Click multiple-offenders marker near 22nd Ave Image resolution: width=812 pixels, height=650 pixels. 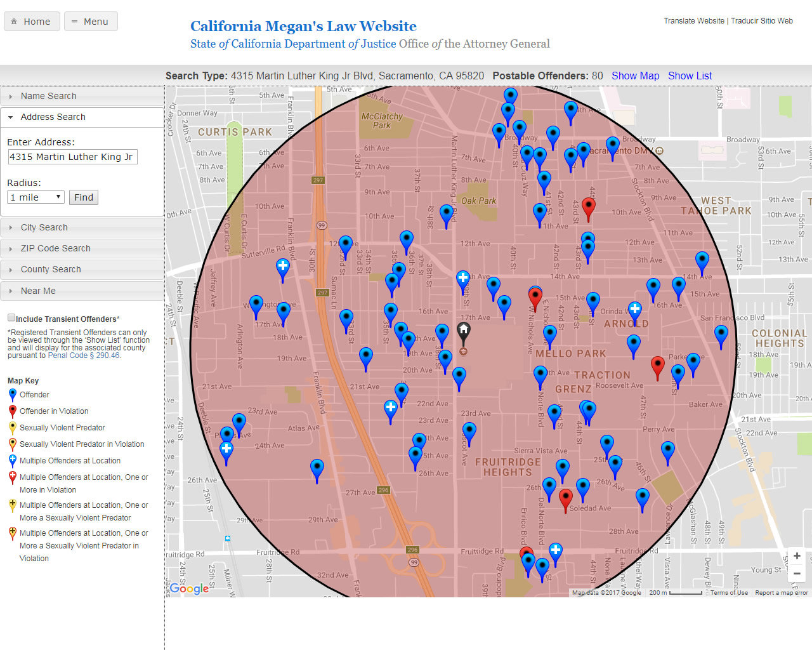(x=391, y=411)
